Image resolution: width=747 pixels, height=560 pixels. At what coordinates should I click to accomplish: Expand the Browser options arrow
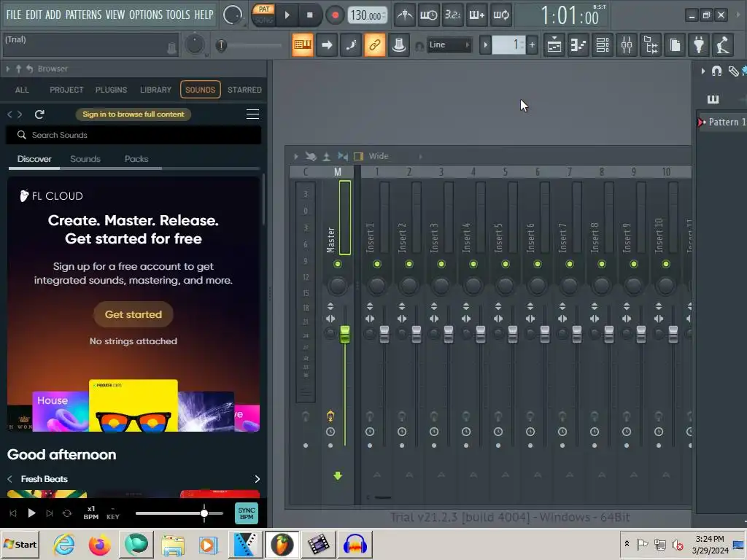7,69
